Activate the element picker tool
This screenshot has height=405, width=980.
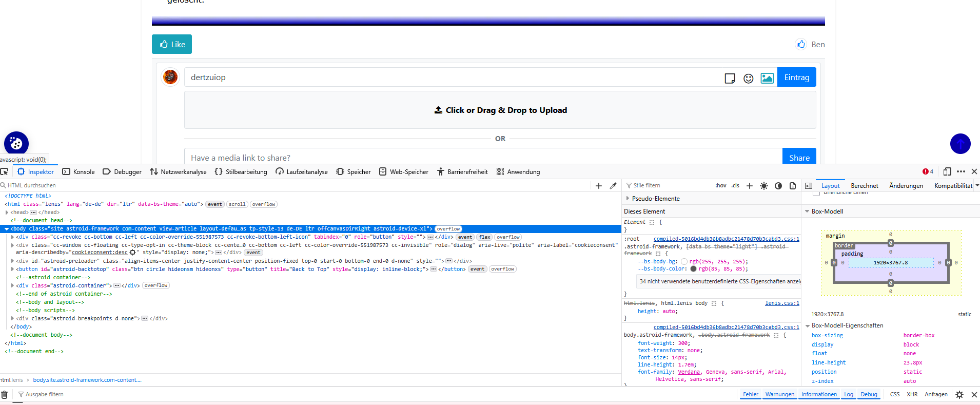5,172
